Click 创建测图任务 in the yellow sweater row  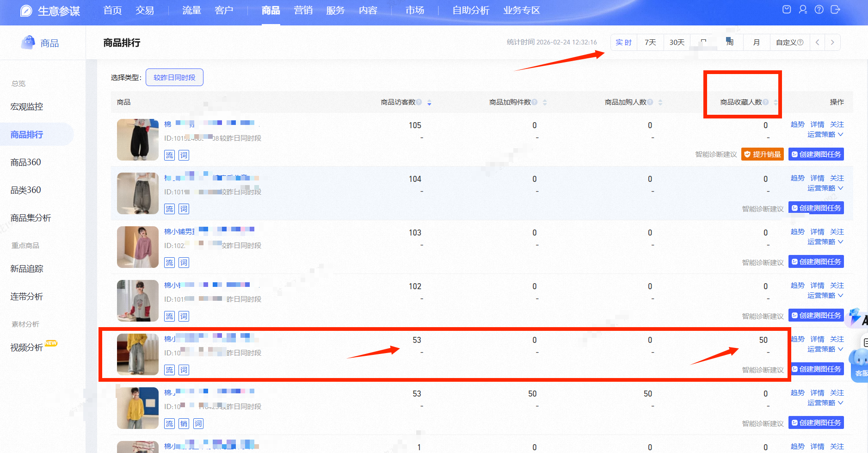tap(816, 422)
